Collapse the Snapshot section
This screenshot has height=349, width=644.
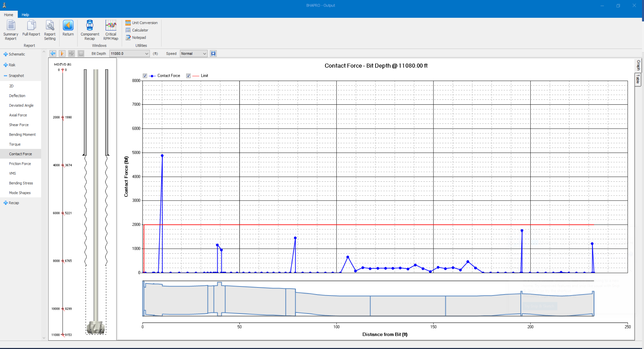6,76
